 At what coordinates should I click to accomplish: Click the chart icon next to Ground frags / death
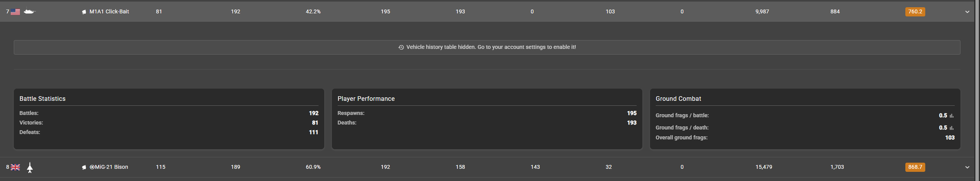[952, 128]
